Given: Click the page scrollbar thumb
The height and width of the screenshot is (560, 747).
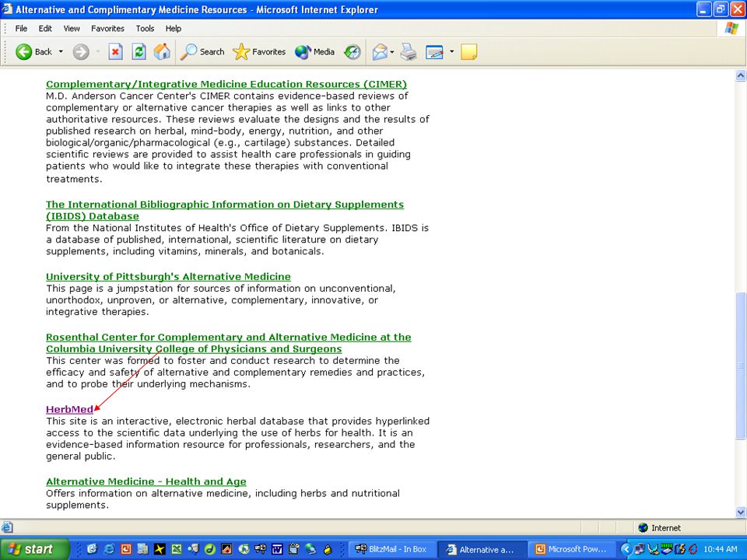Looking at the screenshot, I should 741,366.
